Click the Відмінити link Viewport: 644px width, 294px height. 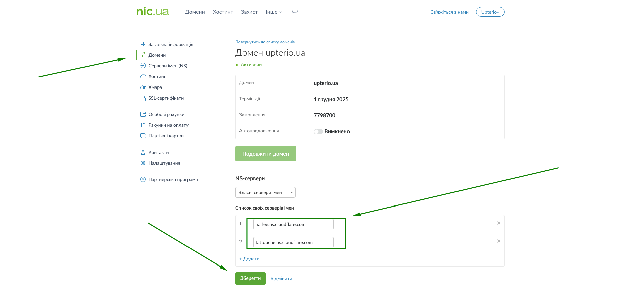point(281,278)
